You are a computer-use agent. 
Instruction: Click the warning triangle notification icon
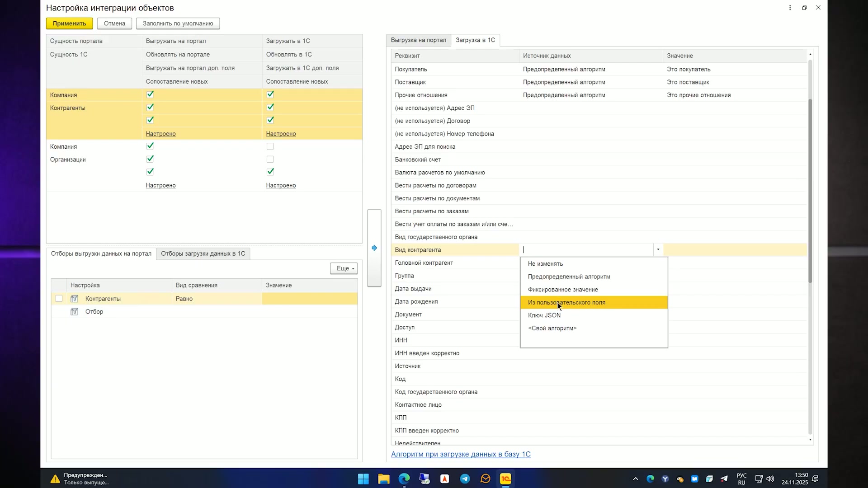click(x=55, y=479)
